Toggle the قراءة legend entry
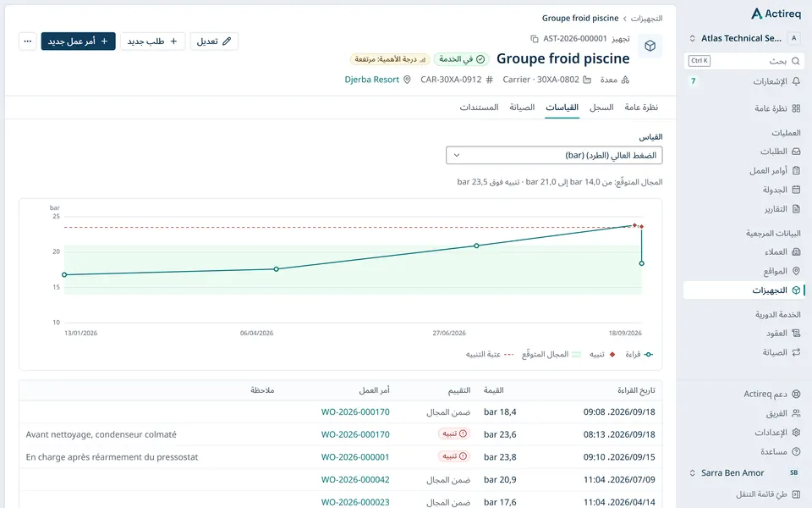This screenshot has width=812, height=508. point(639,355)
